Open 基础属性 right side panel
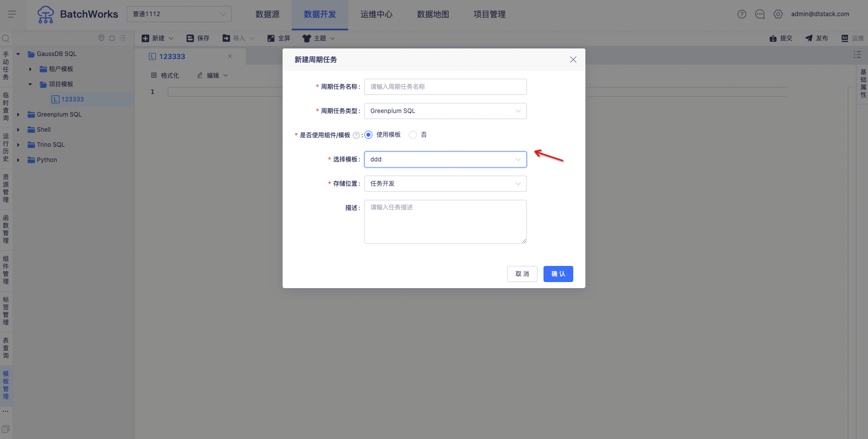The image size is (868, 439). (x=863, y=83)
